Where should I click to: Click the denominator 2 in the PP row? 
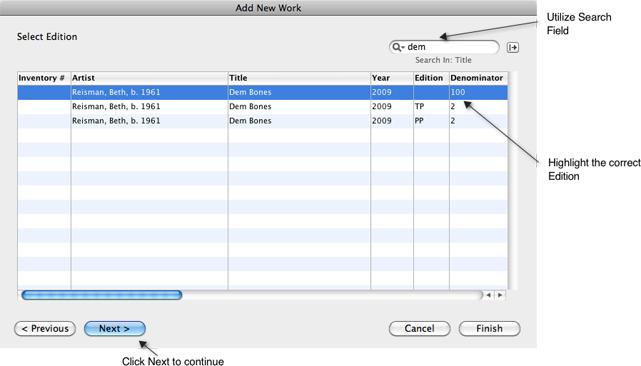tap(453, 121)
